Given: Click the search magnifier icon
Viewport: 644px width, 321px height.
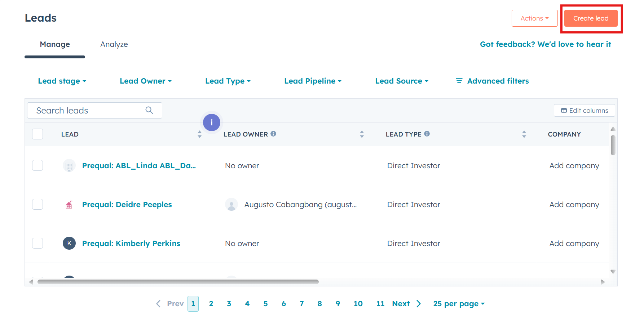Looking at the screenshot, I should (149, 110).
